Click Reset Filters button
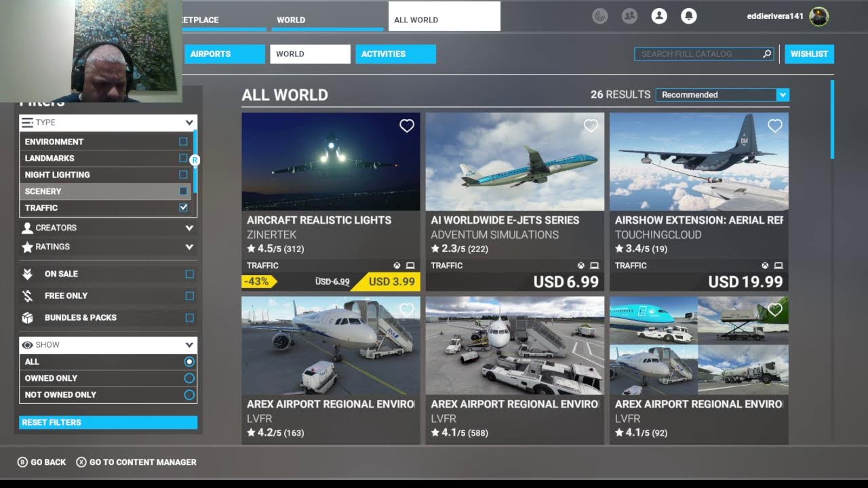Screen dimensions: 868x488 pos(108,422)
